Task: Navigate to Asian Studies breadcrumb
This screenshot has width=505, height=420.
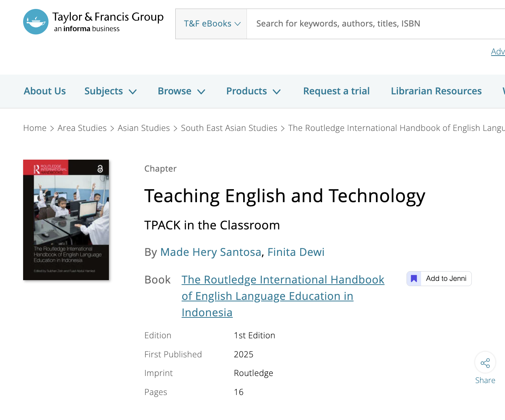Action: [x=144, y=128]
